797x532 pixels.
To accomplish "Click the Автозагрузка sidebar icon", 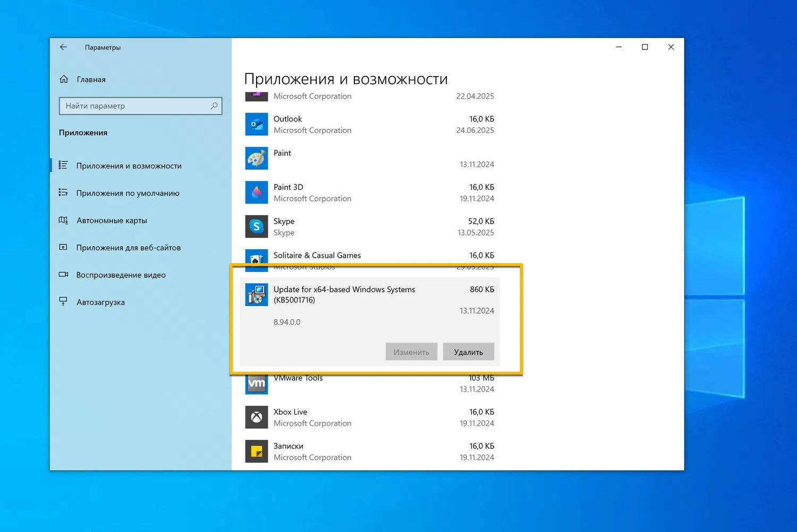I will [63, 301].
